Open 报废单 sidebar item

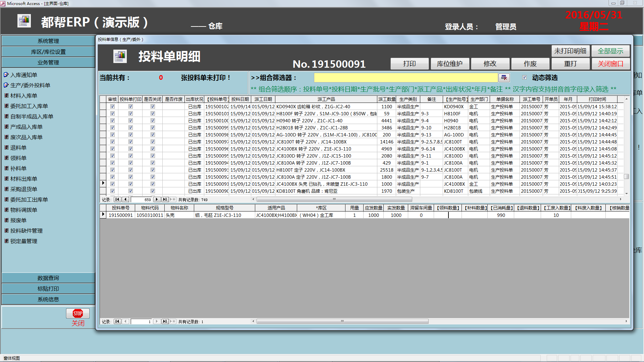coord(18,220)
